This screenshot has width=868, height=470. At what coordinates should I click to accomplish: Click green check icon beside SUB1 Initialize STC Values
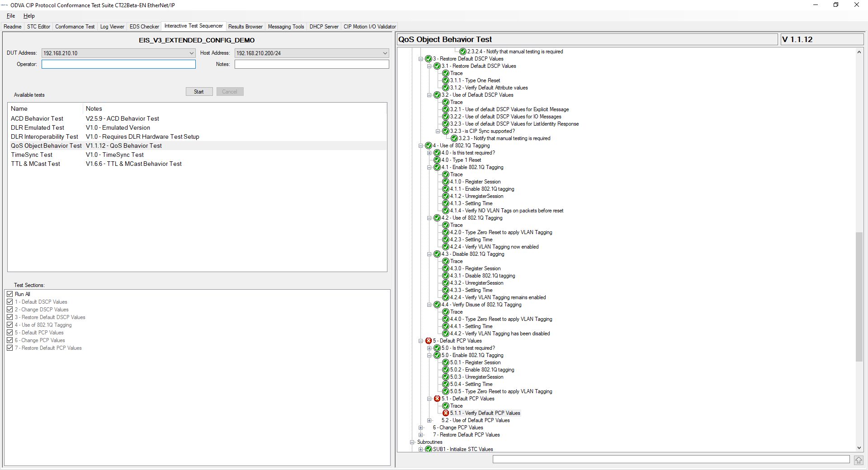[429, 449]
